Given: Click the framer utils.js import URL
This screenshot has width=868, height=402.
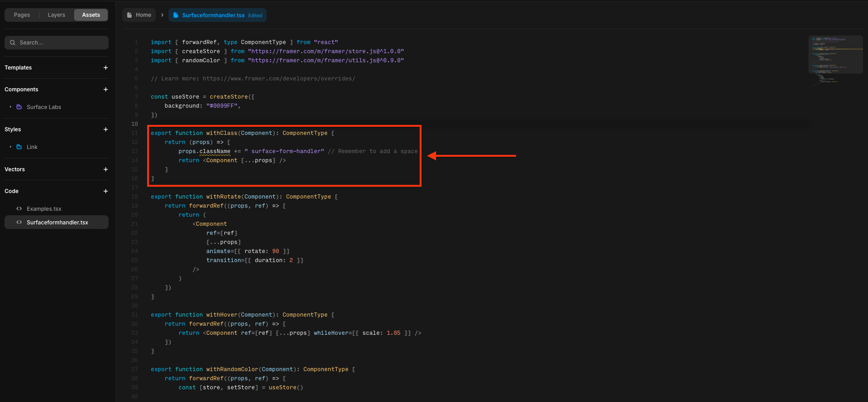Looking at the screenshot, I should (x=326, y=60).
